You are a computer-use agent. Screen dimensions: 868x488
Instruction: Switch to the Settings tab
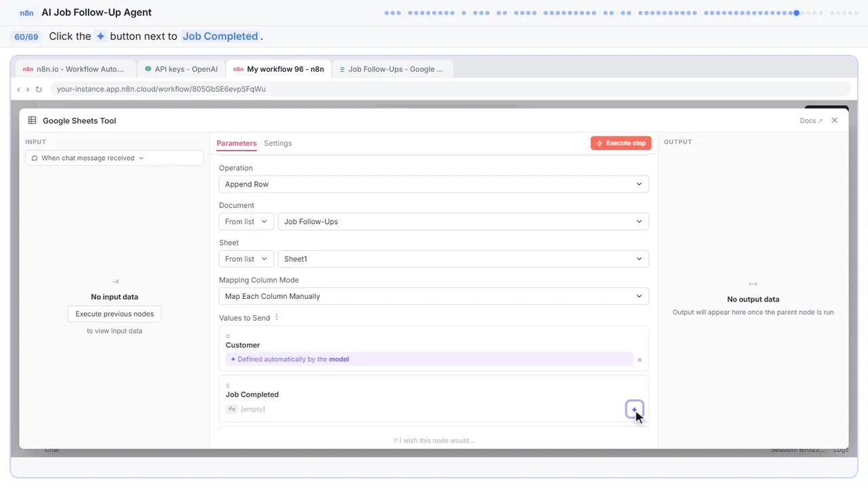tap(278, 144)
